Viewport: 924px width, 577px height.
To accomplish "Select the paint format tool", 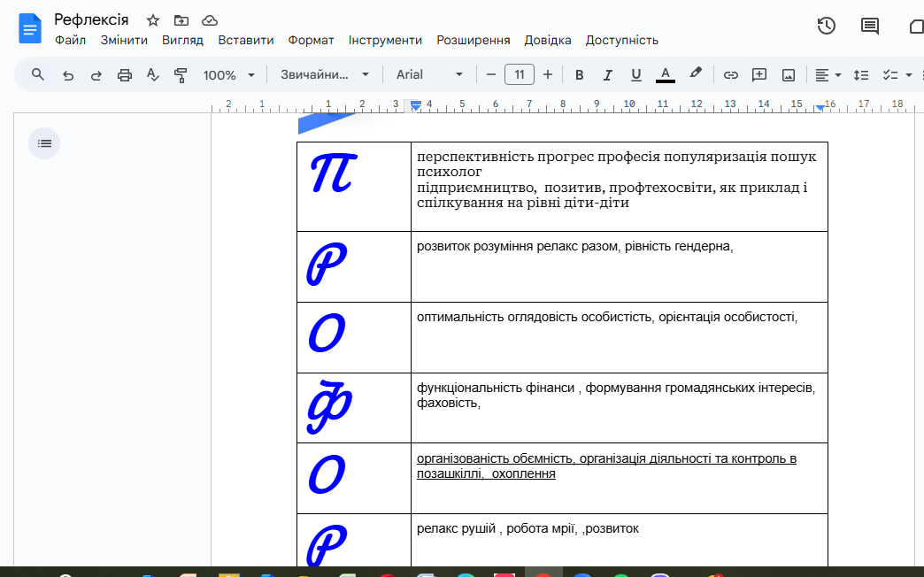I will (x=181, y=75).
